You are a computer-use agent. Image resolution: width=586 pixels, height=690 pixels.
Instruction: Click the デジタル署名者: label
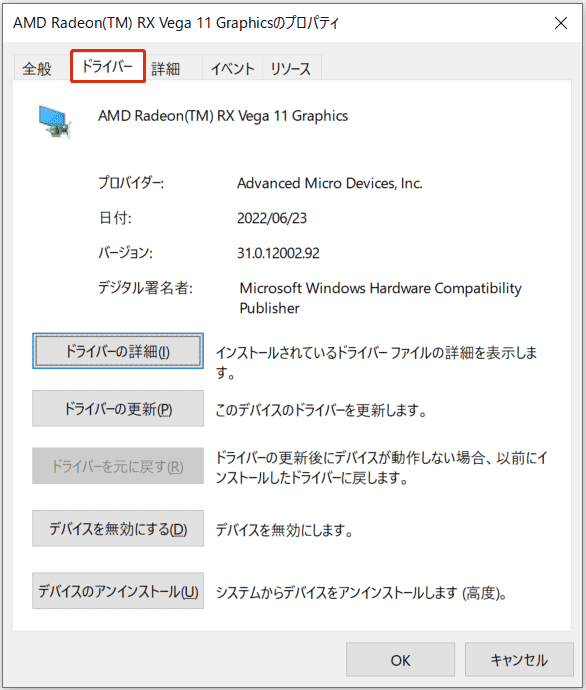click(146, 288)
